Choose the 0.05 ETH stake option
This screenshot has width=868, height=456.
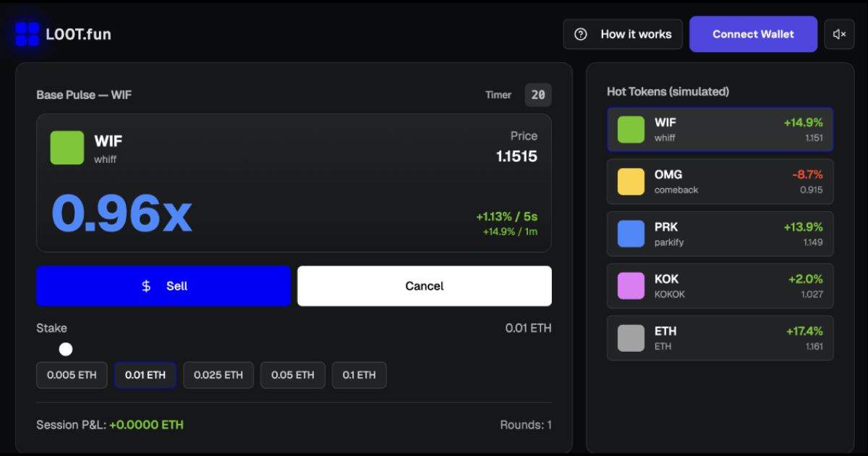[x=293, y=375]
